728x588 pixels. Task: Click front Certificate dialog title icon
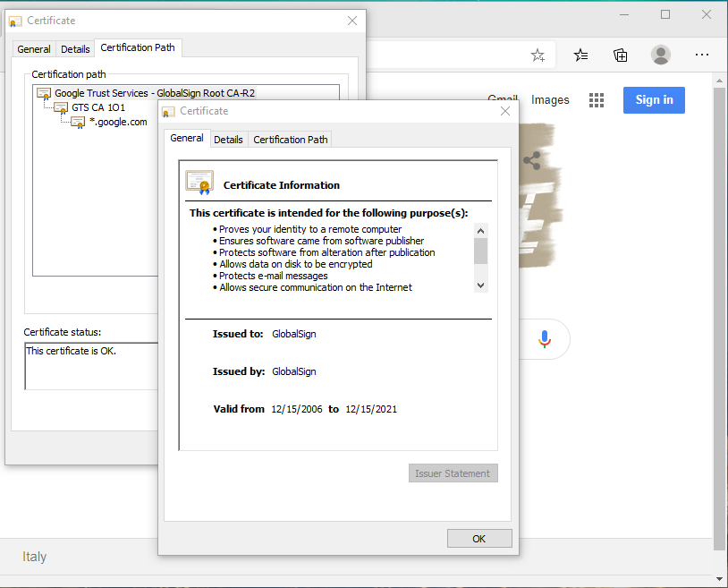coord(168,112)
